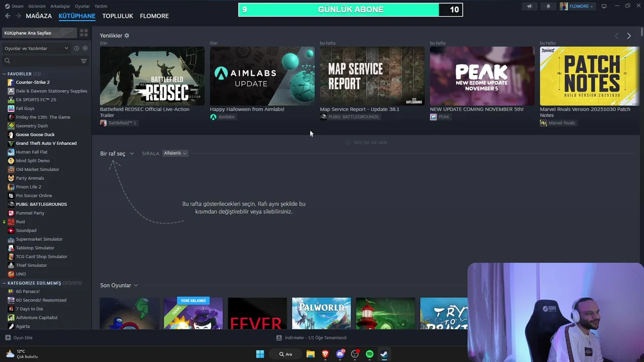Open Yenilikler settings gear

tap(127, 36)
